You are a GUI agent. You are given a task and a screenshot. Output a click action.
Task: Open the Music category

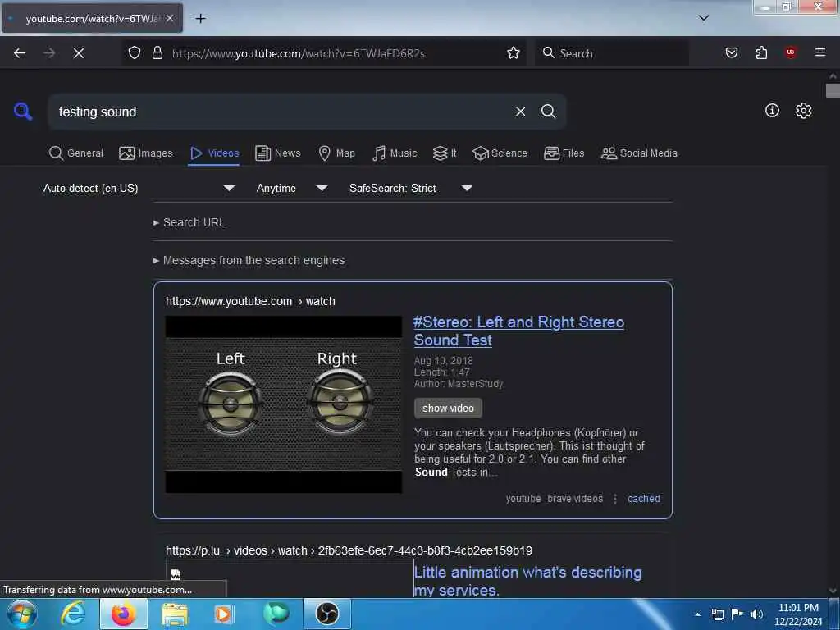tap(395, 153)
